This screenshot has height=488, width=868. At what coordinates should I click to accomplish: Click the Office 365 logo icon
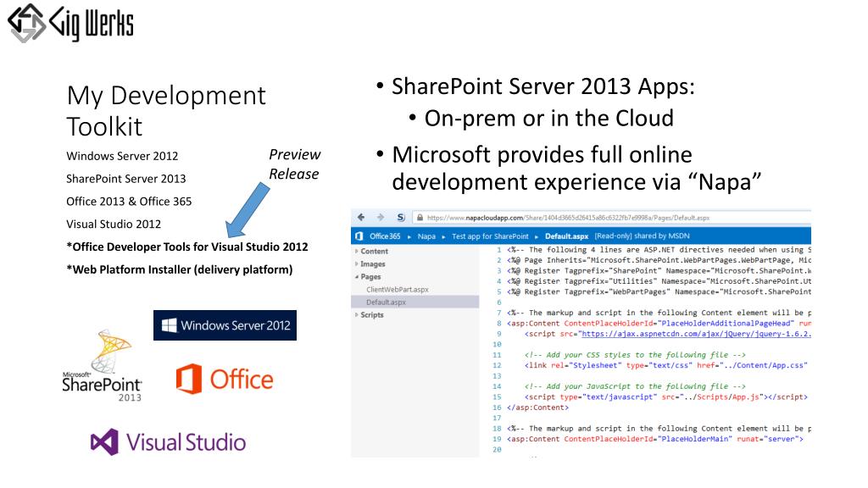359,236
